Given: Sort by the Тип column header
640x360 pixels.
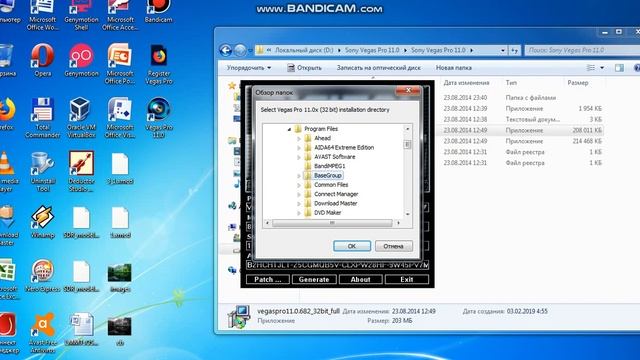Looking at the screenshot, I should click(x=511, y=83).
